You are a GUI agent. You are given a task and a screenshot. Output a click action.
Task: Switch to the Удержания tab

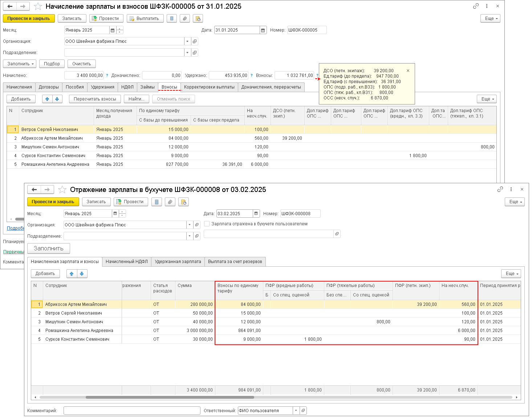point(103,87)
